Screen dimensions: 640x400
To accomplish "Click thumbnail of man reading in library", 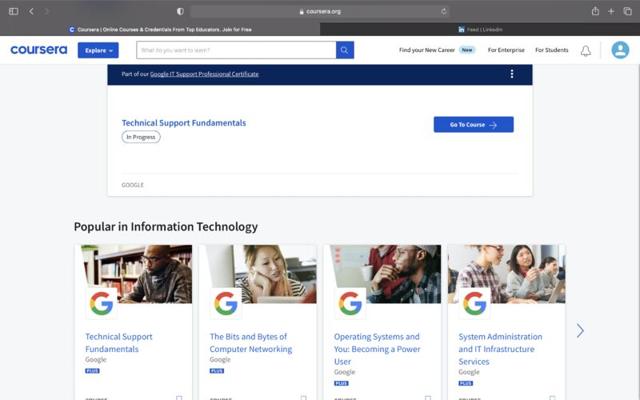I will click(136, 274).
